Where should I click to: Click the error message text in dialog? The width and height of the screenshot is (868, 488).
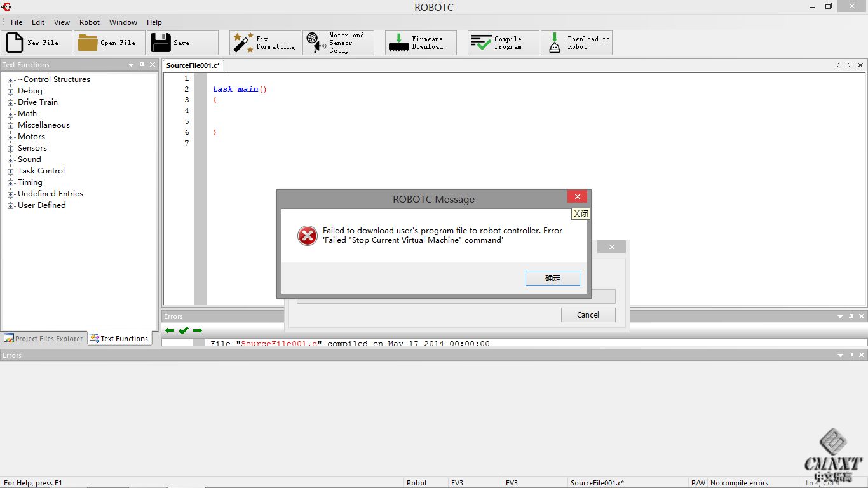[443, 235]
